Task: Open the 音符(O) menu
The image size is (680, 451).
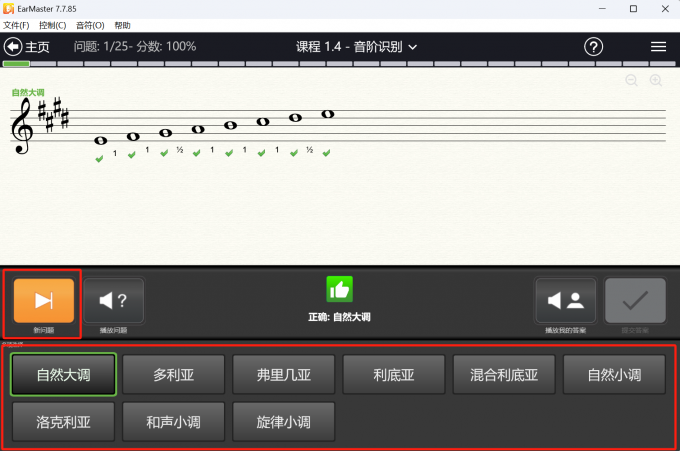Action: point(90,26)
